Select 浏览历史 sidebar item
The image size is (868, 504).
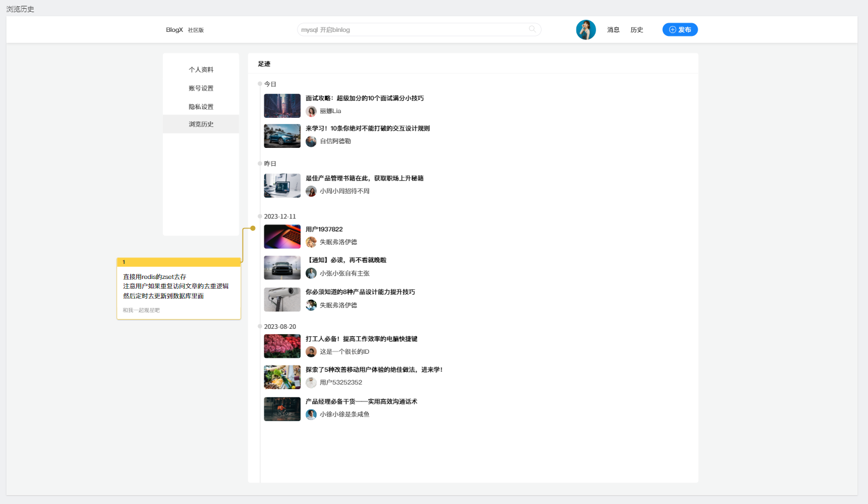click(201, 124)
